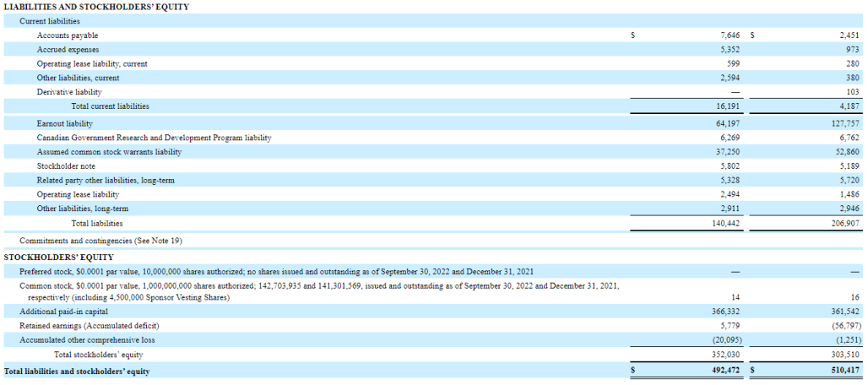Image resolution: width=868 pixels, height=385 pixels.
Task: Click the value 366,332
Action: [x=726, y=312]
